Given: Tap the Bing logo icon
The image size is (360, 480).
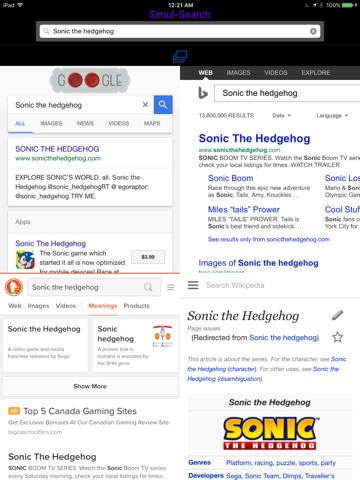Looking at the screenshot, I should (203, 93).
